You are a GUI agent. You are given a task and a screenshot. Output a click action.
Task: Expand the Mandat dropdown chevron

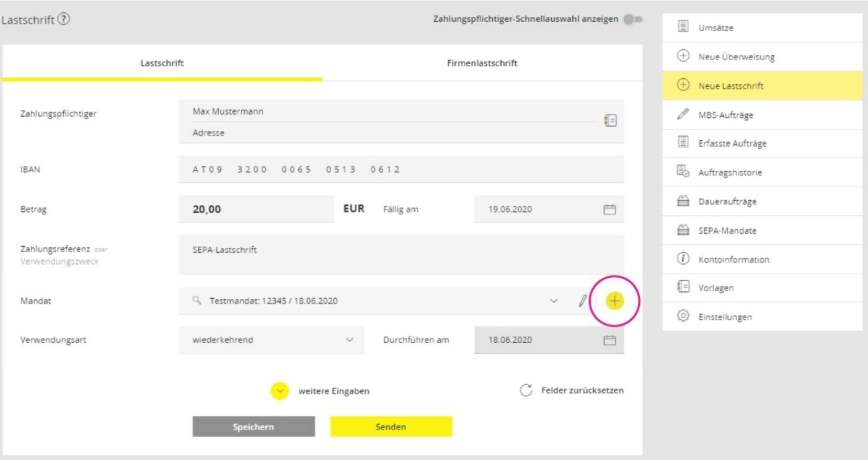[554, 301]
